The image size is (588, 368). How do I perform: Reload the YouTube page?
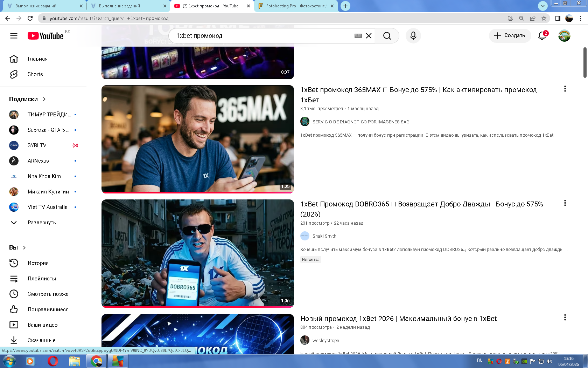pos(30,18)
